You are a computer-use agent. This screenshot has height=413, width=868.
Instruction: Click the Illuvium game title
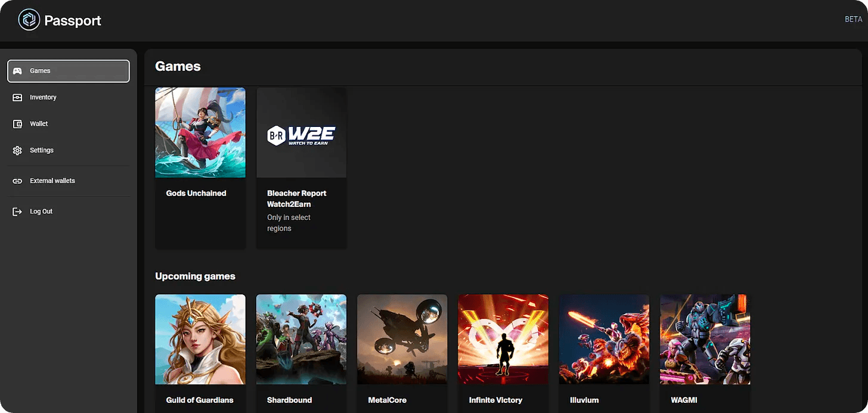(584, 400)
